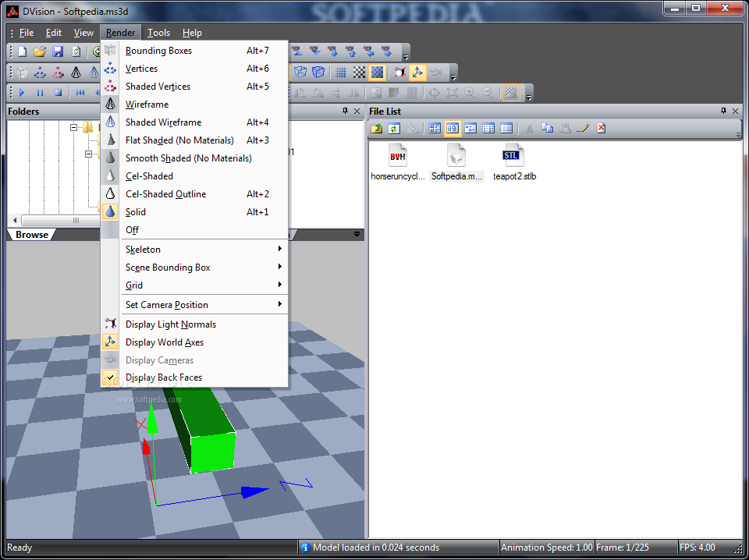Switch File List to details view icon
749x560 pixels.
[506, 129]
